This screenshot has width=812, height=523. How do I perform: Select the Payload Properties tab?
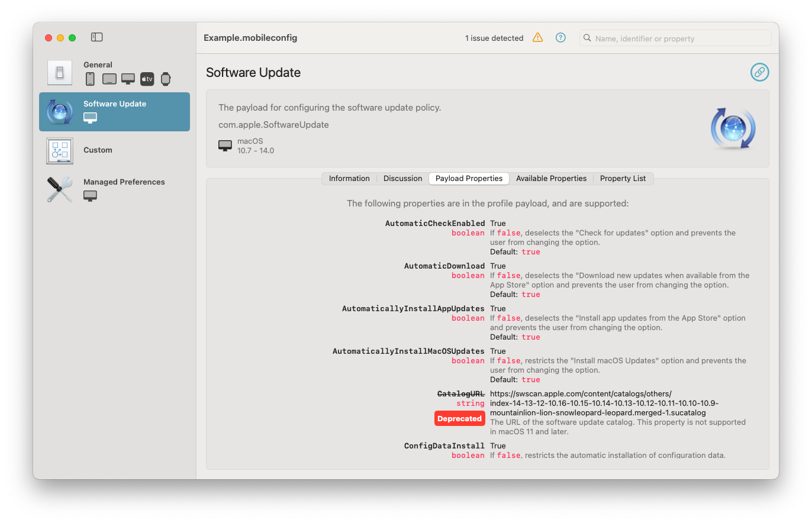click(x=469, y=179)
